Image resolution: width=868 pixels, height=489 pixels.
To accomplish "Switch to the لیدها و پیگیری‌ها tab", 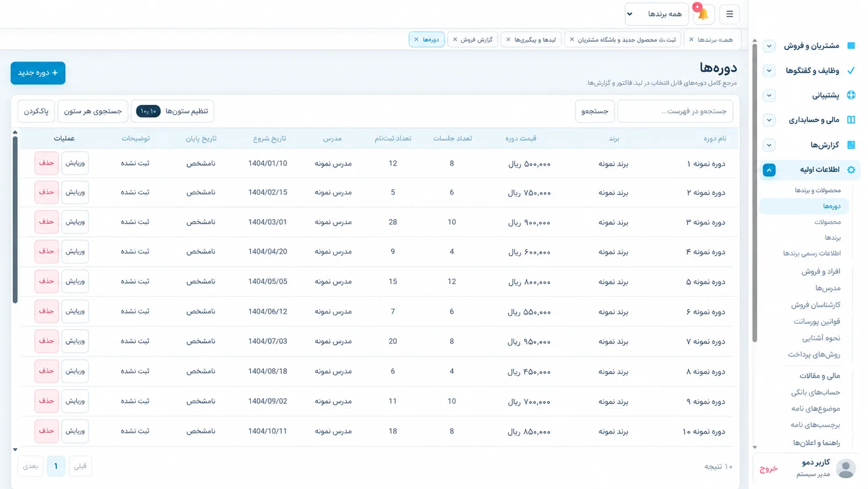I will 530,40.
